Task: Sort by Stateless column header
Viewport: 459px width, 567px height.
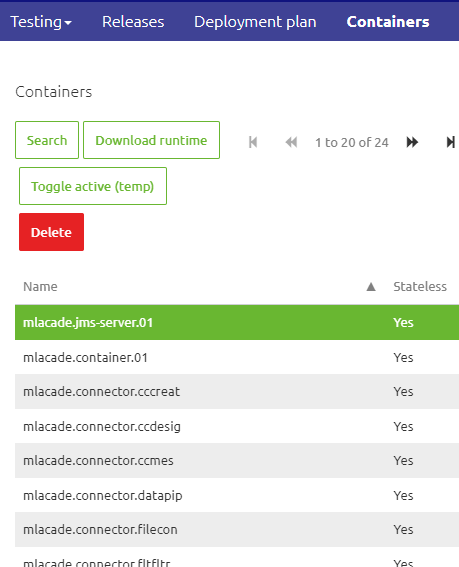Action: (420, 286)
